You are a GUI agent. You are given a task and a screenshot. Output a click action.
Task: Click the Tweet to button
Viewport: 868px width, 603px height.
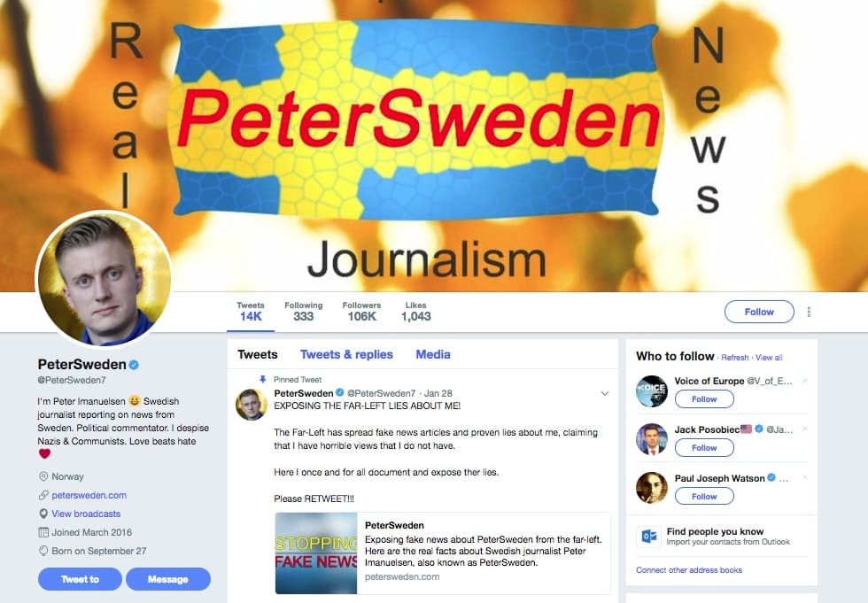tap(80, 579)
